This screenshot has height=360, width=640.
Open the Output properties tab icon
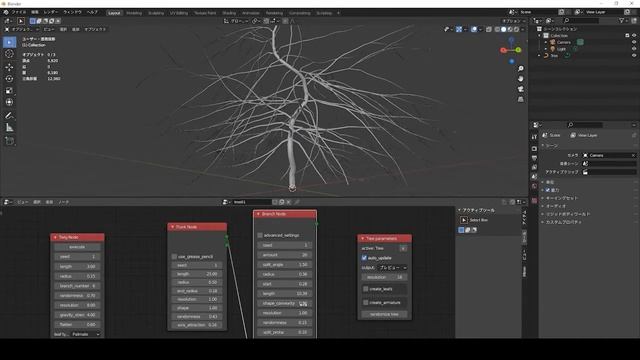pyautogui.click(x=534, y=158)
